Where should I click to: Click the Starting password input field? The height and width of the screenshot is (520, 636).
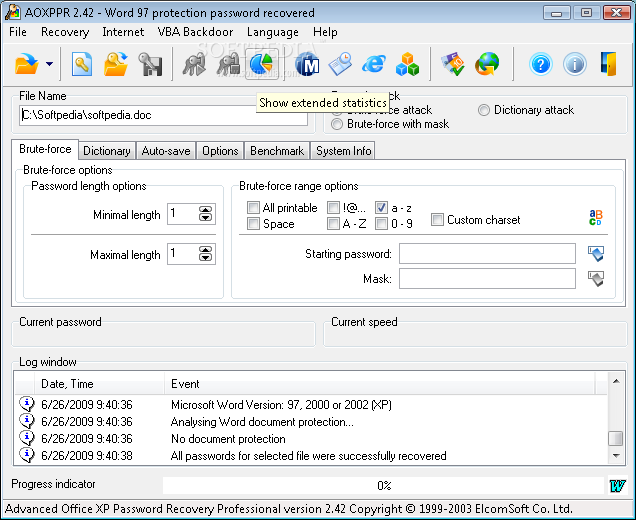click(x=487, y=254)
